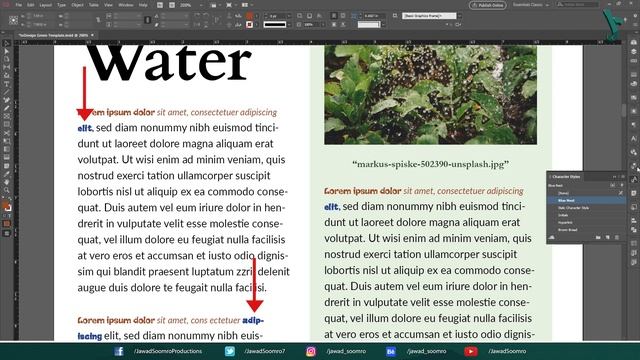Viewport: 640px width, 360px height.
Task: Open the Type menu
Action: tap(61, 5)
